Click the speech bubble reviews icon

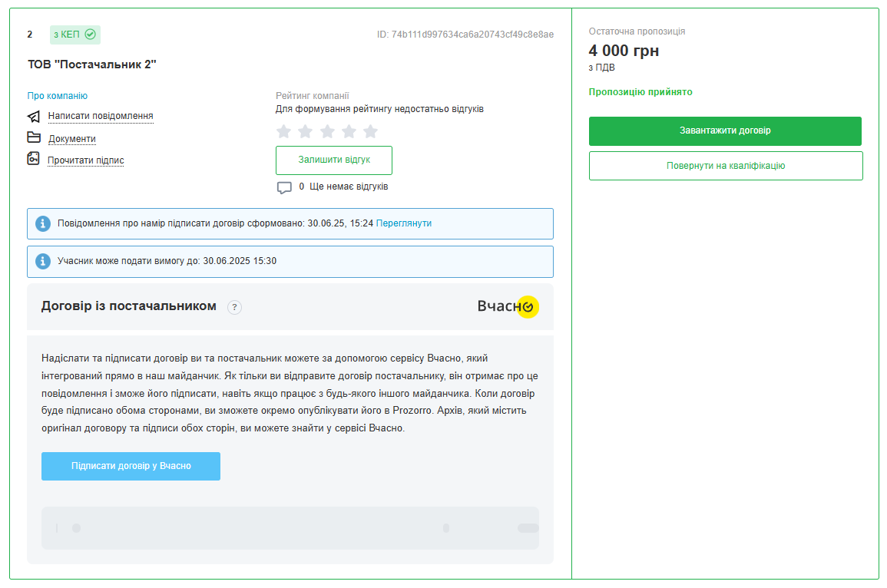284,187
